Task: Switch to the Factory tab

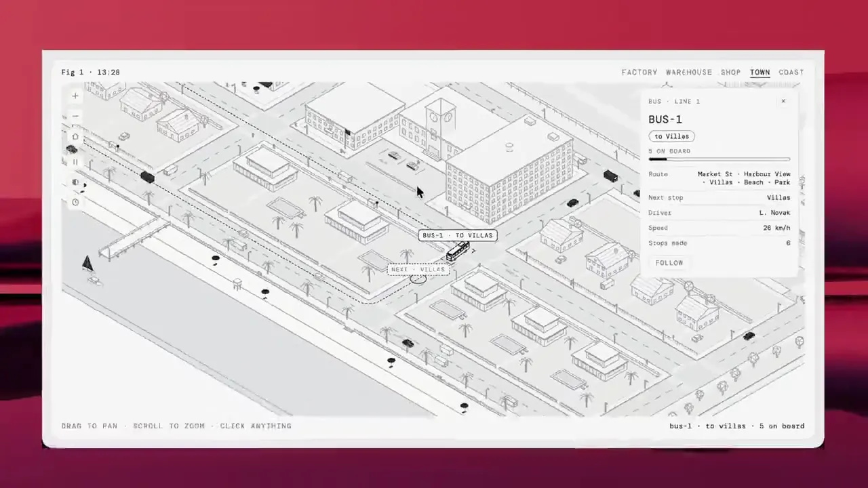Action: [639, 73]
